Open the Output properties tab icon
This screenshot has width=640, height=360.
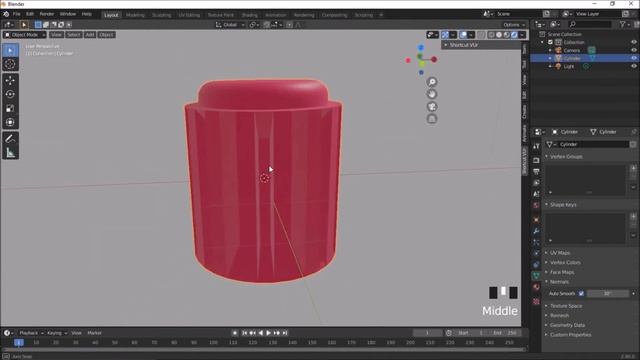coord(536,171)
